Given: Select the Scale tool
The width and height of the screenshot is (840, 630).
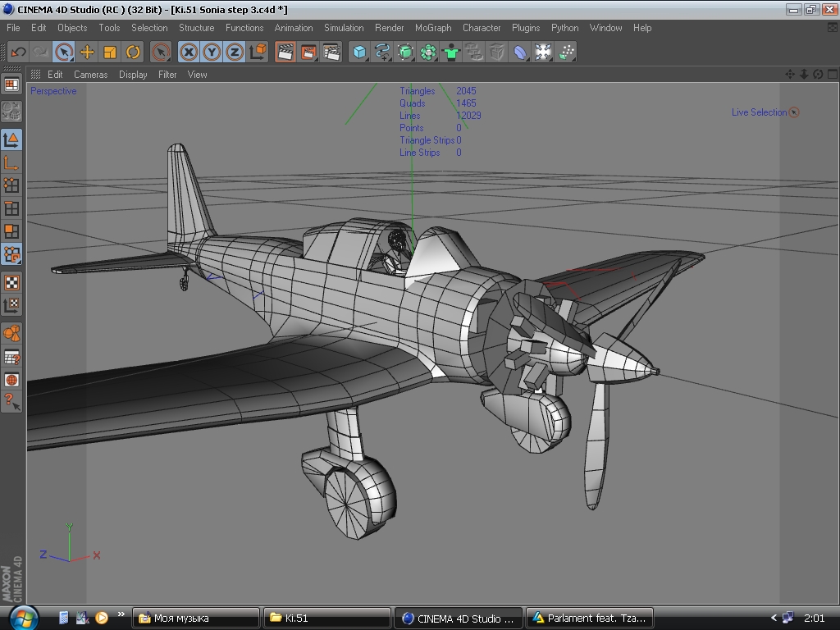Looking at the screenshot, I should point(110,52).
